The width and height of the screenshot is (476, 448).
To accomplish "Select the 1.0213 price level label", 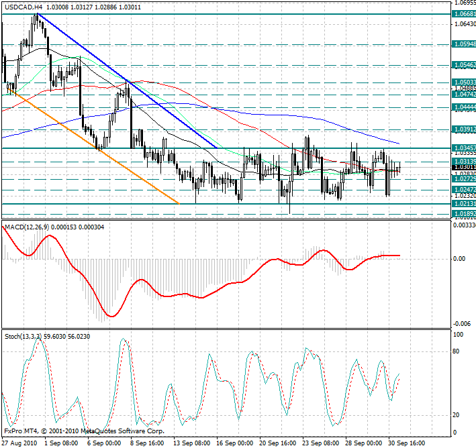I will click(x=464, y=203).
